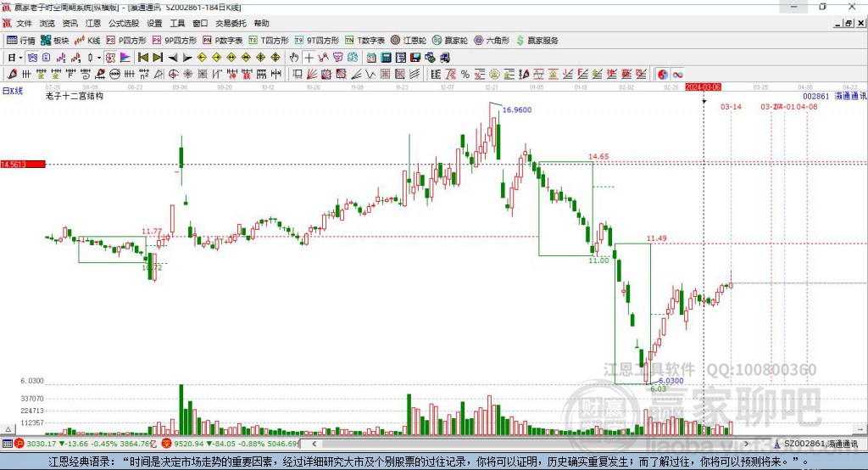Click the Shenzhen index value 9520.94

click(x=189, y=444)
